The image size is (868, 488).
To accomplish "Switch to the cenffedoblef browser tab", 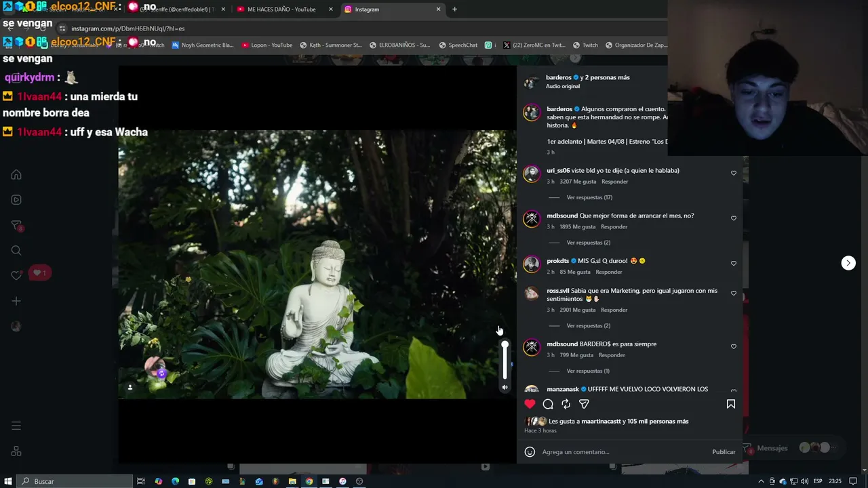I will [176, 9].
